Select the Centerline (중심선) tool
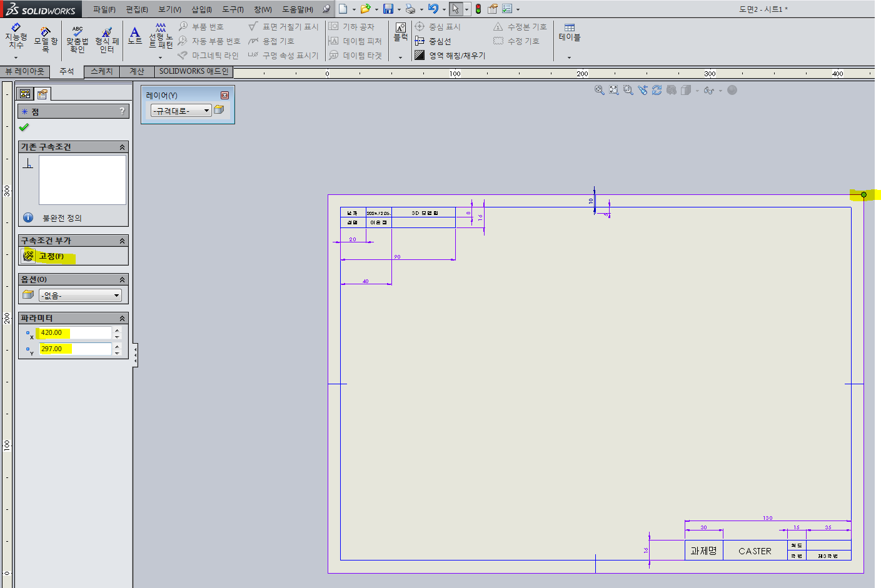 433,41
